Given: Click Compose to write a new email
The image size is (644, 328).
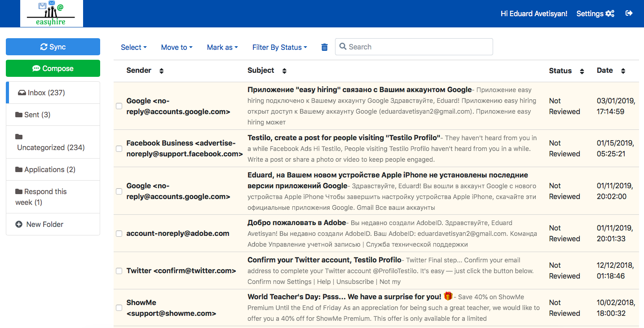Looking at the screenshot, I should (53, 68).
